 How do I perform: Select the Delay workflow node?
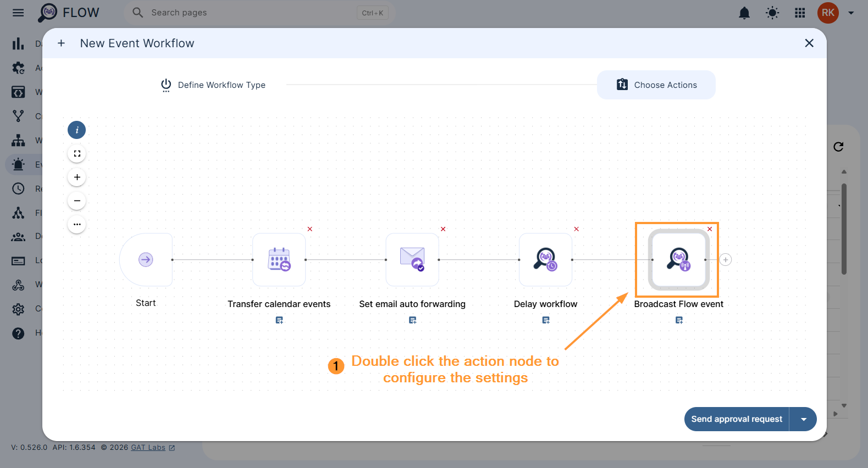point(546,259)
